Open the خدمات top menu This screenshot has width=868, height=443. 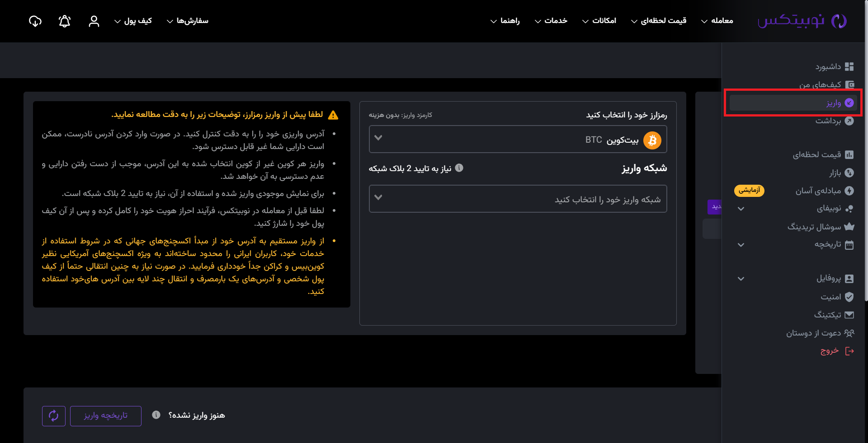coord(551,21)
